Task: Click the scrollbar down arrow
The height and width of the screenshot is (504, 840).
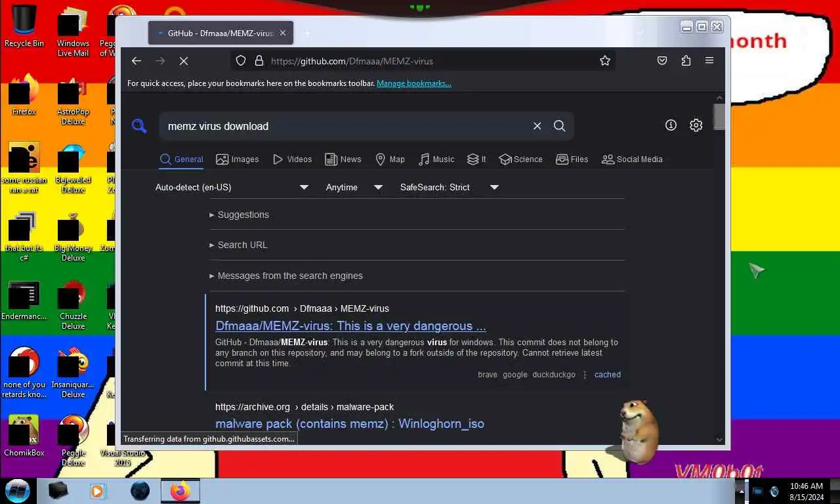Action: [x=719, y=440]
